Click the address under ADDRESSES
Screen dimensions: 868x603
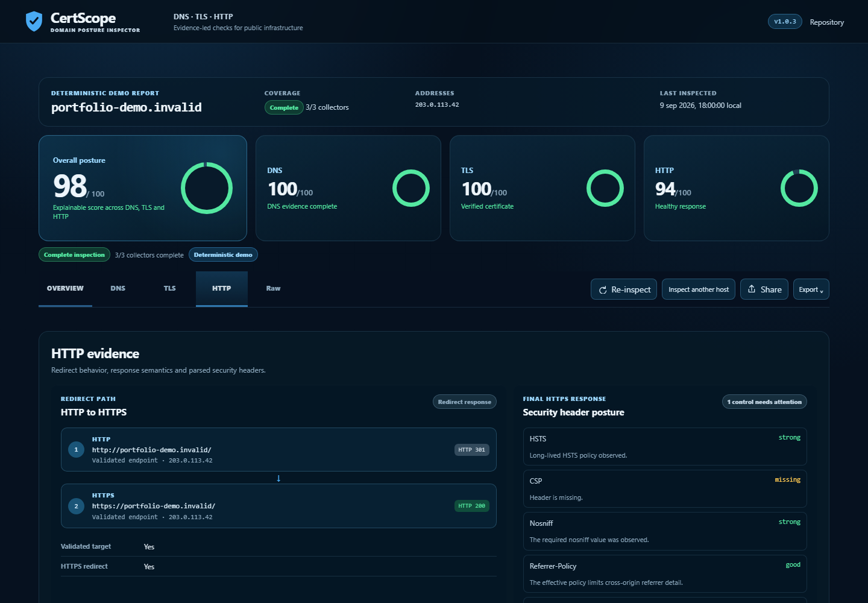click(x=437, y=105)
